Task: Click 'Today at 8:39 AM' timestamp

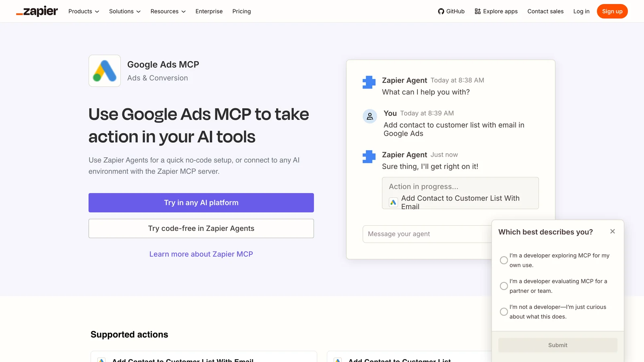Action: click(x=427, y=113)
